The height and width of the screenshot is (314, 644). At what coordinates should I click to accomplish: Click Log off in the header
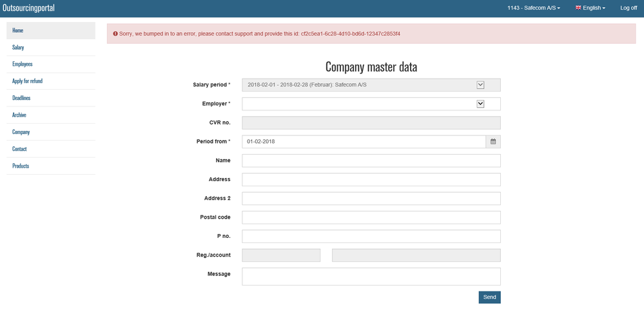[629, 8]
